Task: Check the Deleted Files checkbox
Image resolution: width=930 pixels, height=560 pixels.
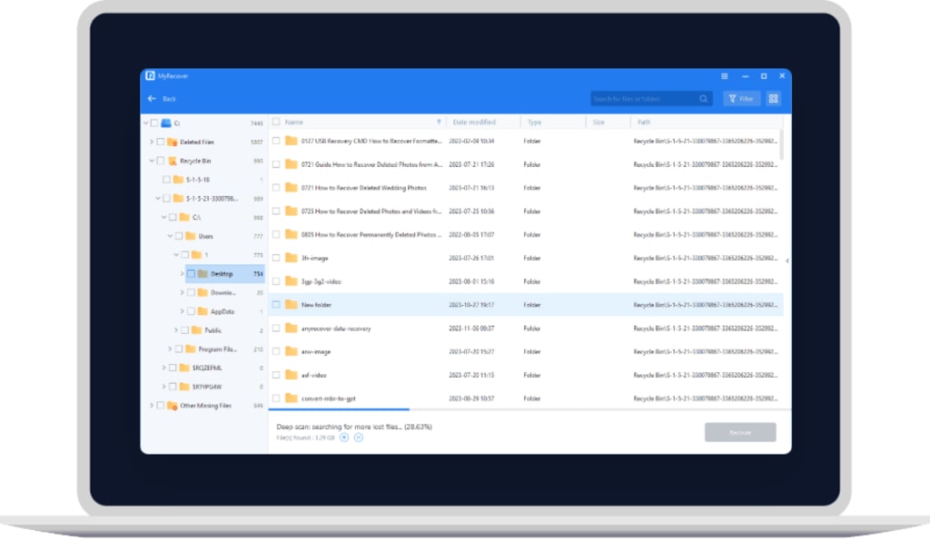Action: (160, 142)
